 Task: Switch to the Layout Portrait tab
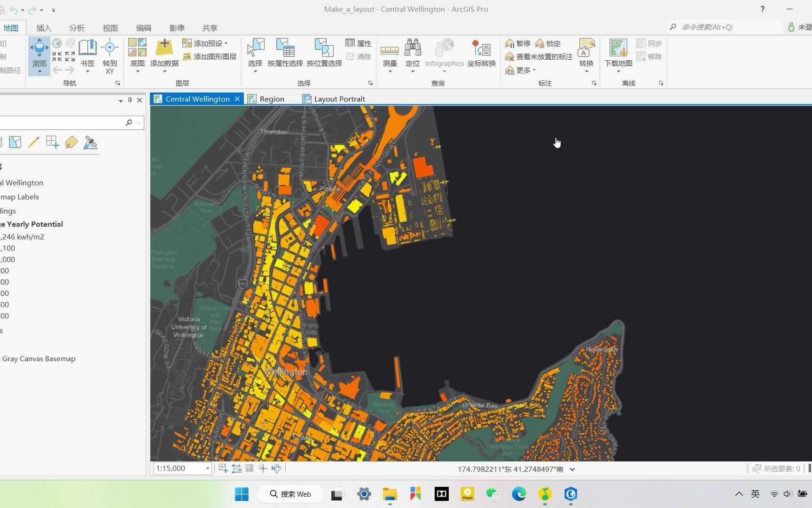coord(339,99)
